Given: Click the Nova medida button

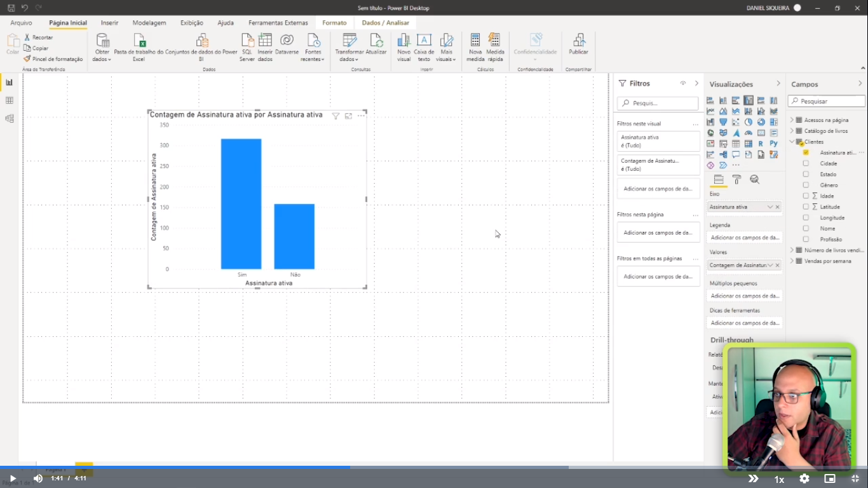Looking at the screenshot, I should (x=475, y=48).
